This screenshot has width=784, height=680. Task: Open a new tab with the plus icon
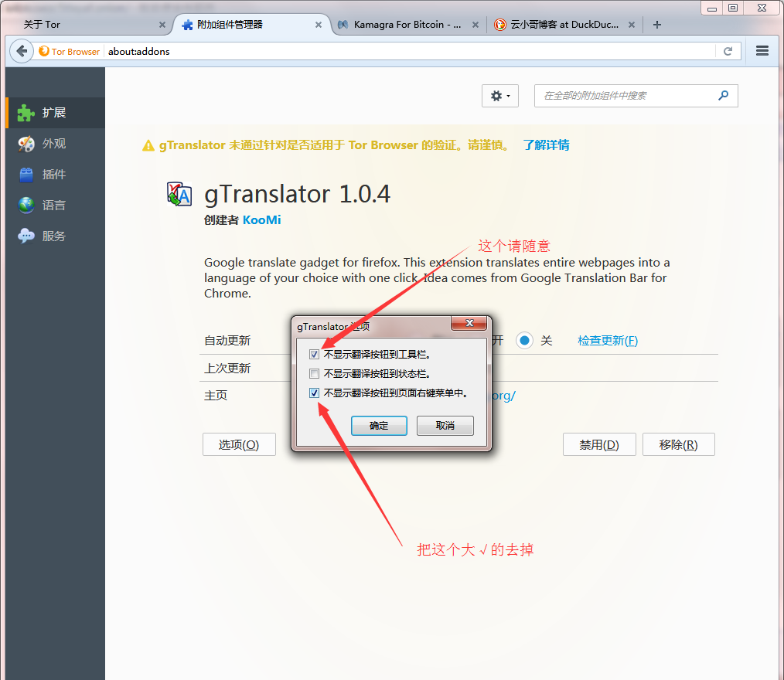click(x=657, y=25)
